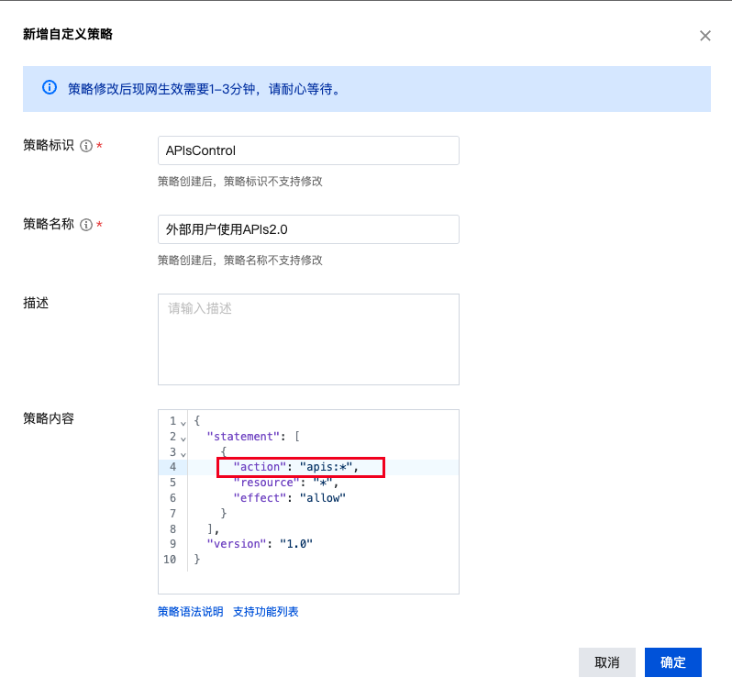Collapse the code fold arrow on line 1
Image resolution: width=732 pixels, height=700 pixels.
[183, 422]
